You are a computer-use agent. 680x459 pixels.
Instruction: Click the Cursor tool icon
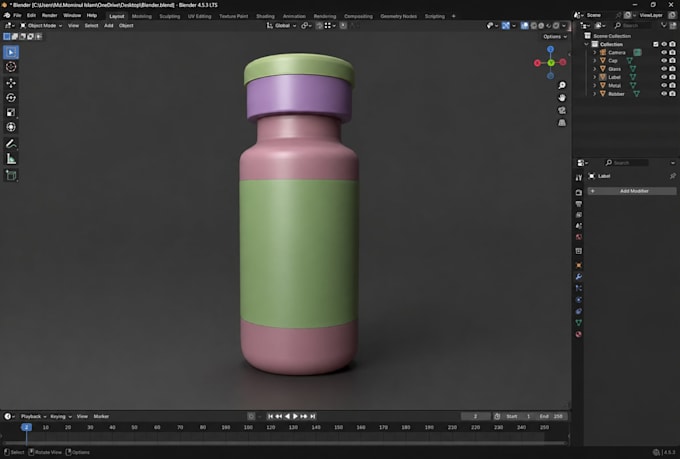(11, 66)
